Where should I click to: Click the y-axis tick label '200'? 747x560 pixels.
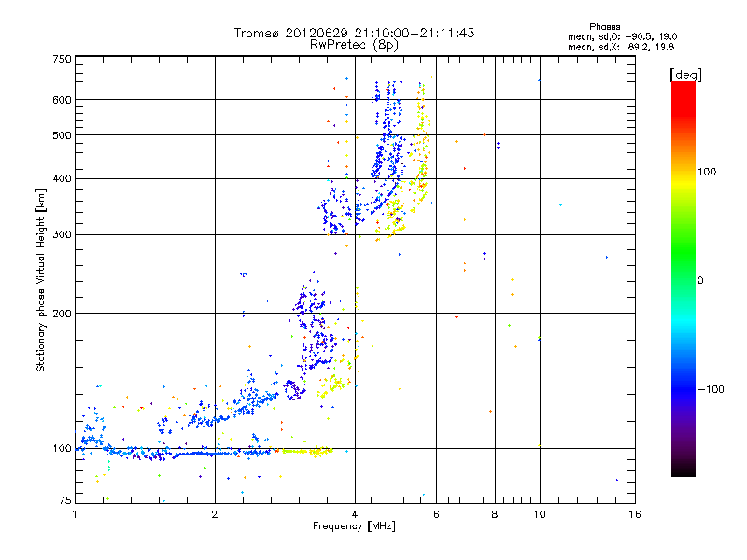pos(62,314)
